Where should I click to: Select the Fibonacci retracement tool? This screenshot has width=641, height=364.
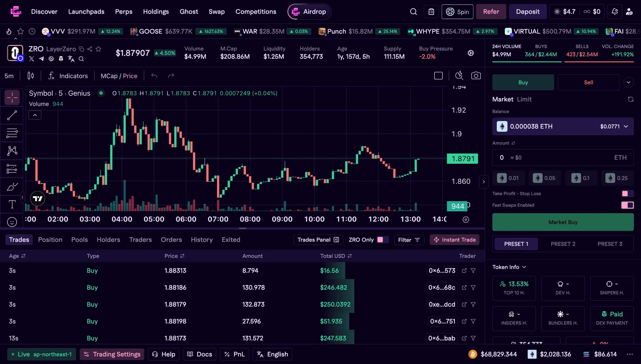click(x=12, y=133)
